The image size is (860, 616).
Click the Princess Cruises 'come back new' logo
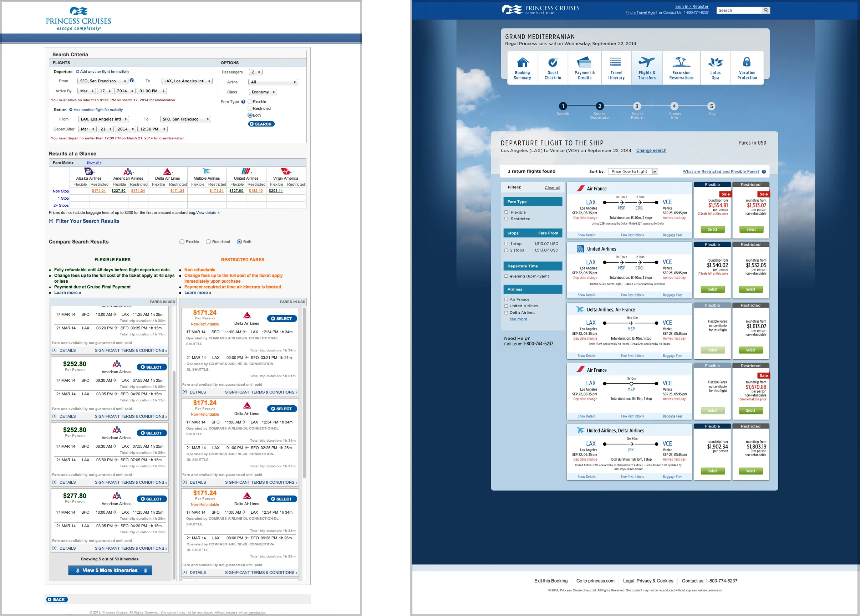click(x=540, y=10)
